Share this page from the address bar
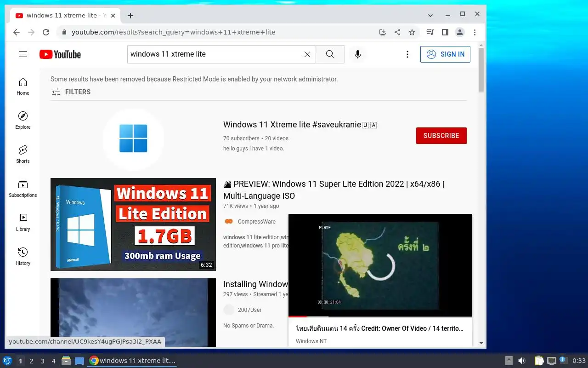This screenshot has height=368, width=588. point(397,32)
